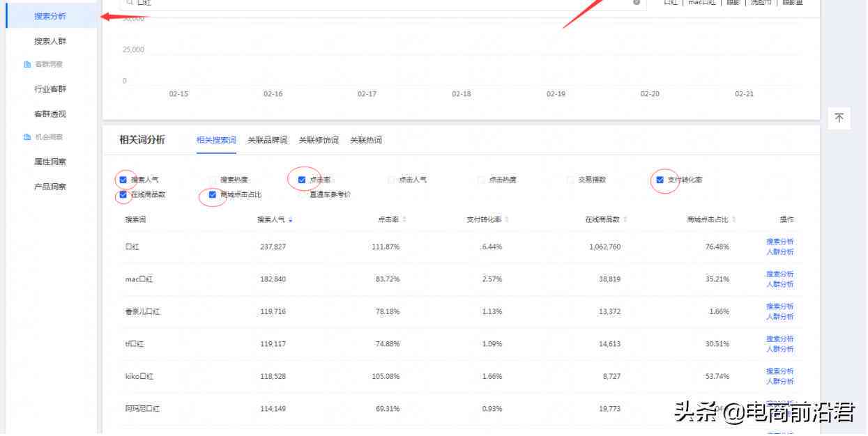
Task: Open 搜索分析 in the sidebar
Action: tap(50, 16)
